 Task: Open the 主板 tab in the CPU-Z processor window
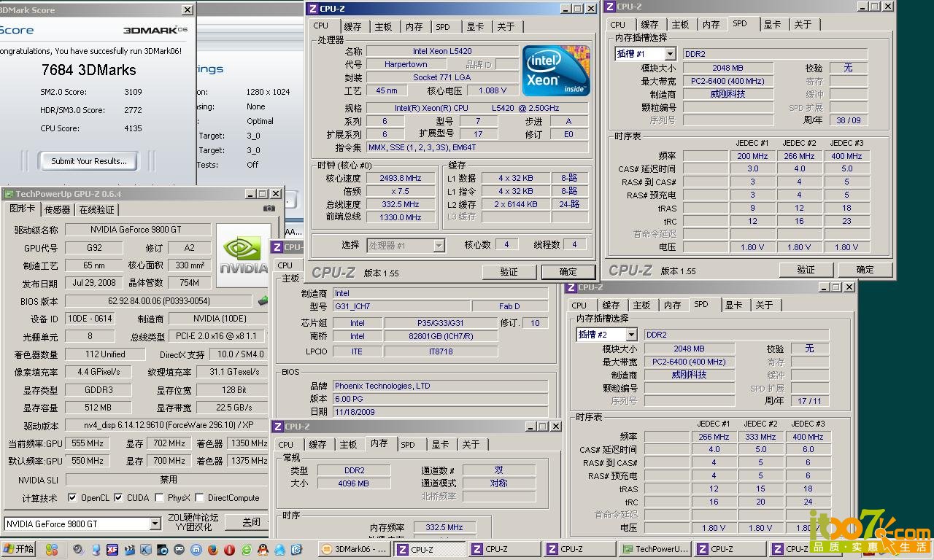[383, 26]
